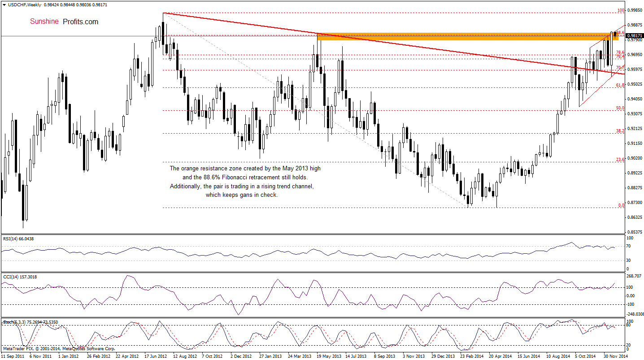Click price axis label 0.95025
The image size is (644, 360).
pyautogui.click(x=635, y=84)
